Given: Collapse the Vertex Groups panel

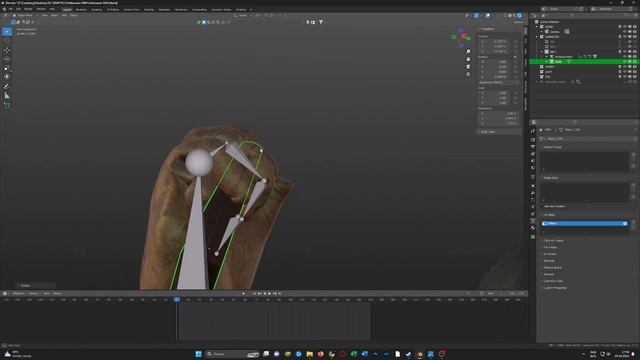Looking at the screenshot, I should [x=552, y=147].
